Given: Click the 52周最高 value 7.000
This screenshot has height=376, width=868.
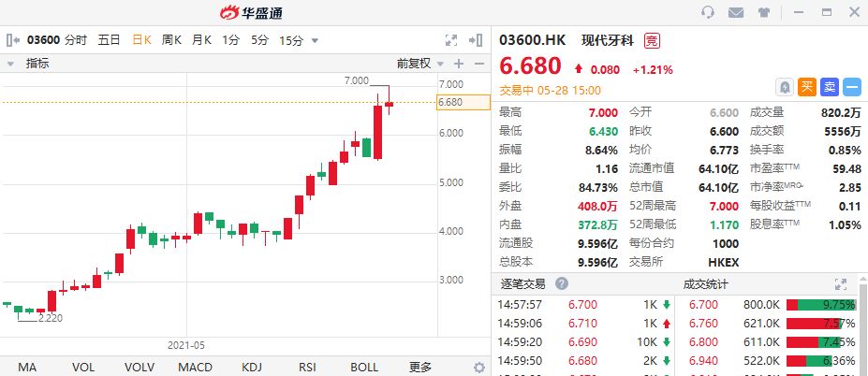Looking at the screenshot, I should point(724,207).
